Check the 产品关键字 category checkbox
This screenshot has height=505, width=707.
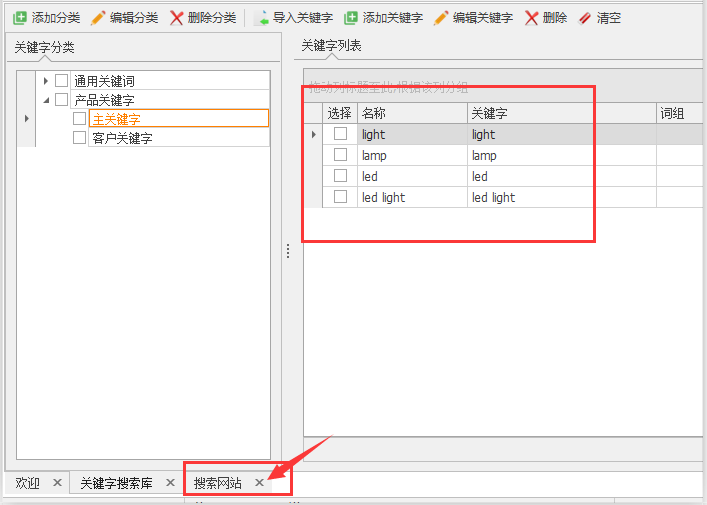coord(62,100)
